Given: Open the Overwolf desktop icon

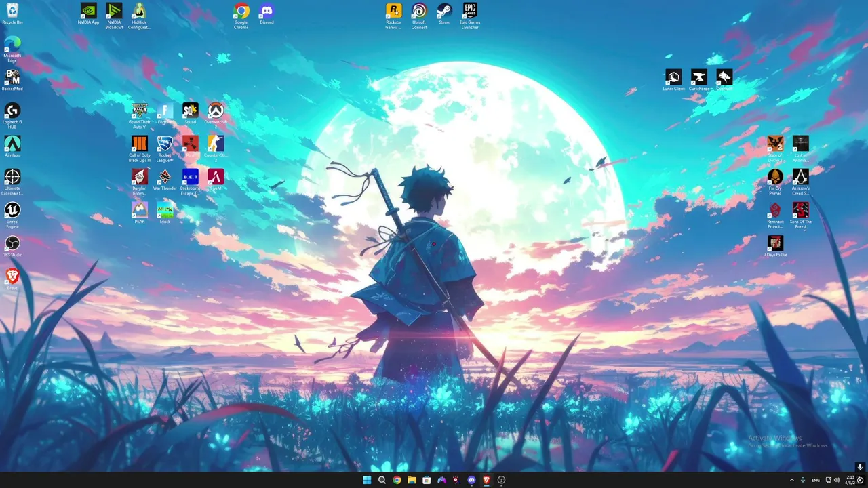Looking at the screenshot, I should coord(724,80).
